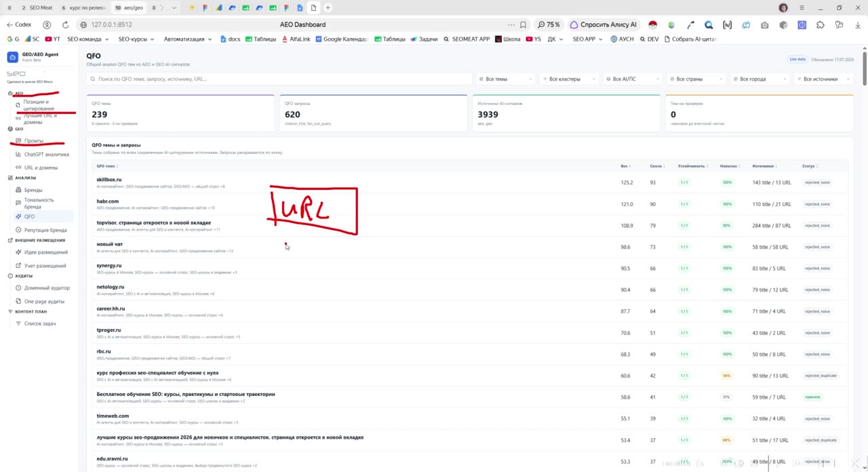Reload the page with browser refresh icon
The width and height of the screenshot is (868, 472).
coord(66,24)
